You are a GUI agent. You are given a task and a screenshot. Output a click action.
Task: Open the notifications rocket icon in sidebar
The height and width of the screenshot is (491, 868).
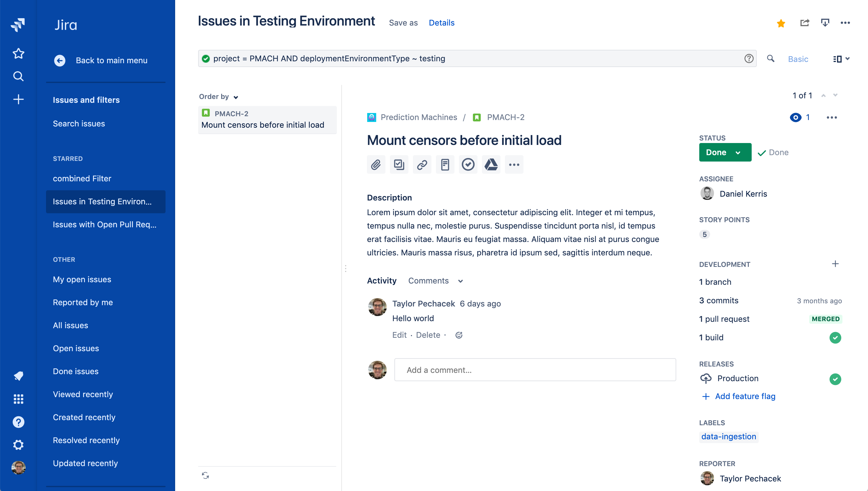19,376
